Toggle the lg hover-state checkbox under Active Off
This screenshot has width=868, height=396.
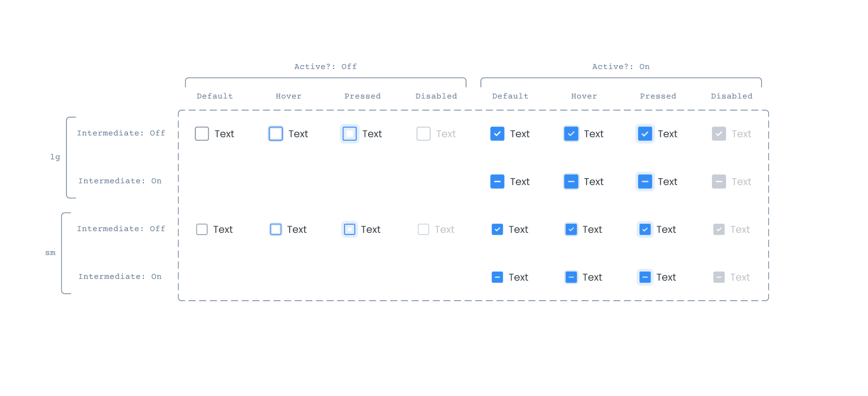(276, 134)
